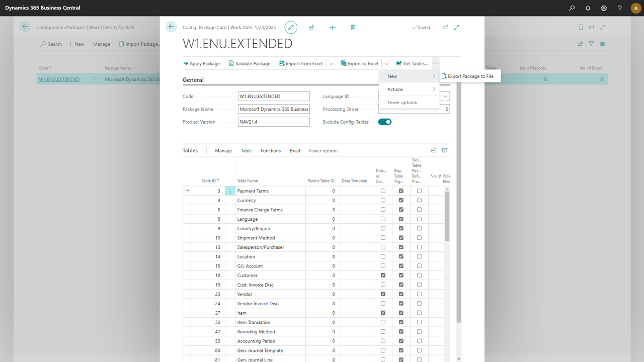Click the card page vertical scrollbar
Viewport: 644px width, 362px height.
coord(459,201)
